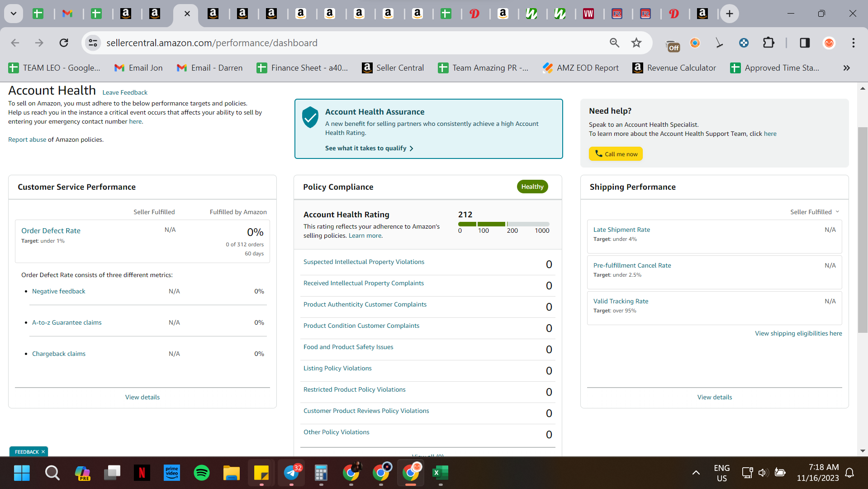Screen dimensions: 868x489
Task: Open the Chargeback claims link
Action: (59, 354)
